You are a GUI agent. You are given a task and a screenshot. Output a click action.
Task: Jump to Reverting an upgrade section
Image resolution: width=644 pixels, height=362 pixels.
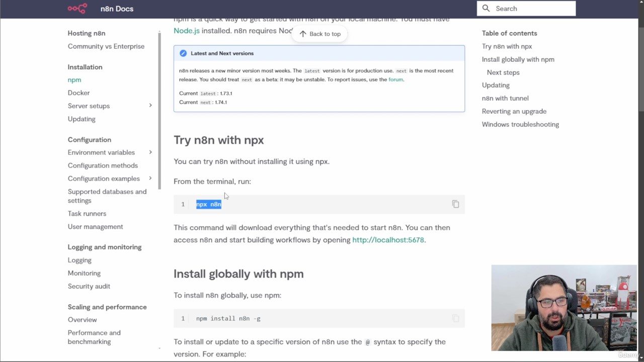point(514,112)
